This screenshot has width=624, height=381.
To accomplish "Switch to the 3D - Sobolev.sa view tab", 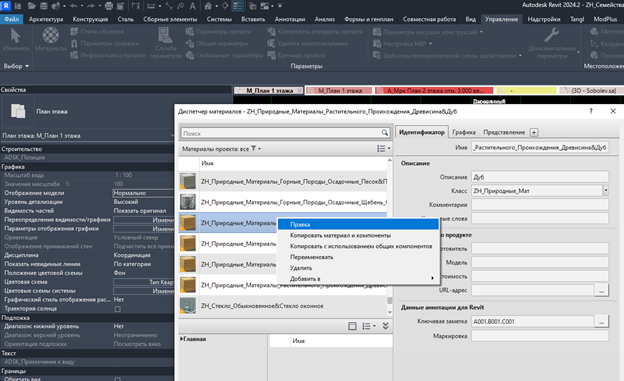I will [x=592, y=91].
